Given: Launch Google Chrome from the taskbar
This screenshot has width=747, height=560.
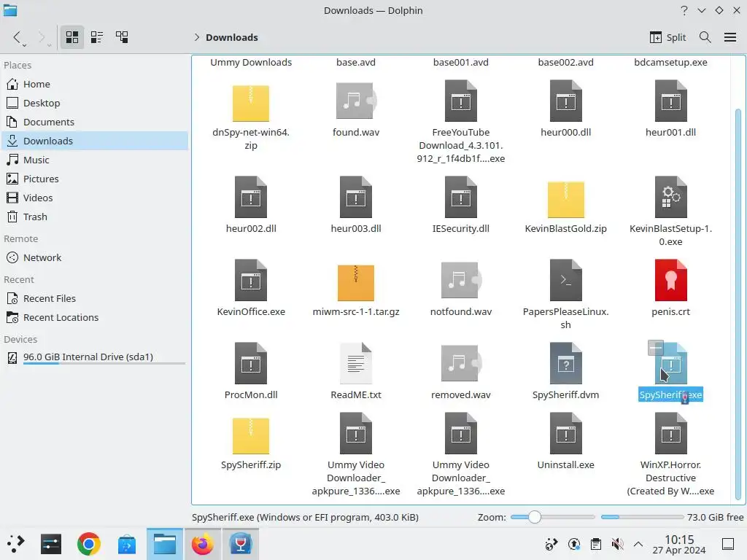Looking at the screenshot, I should 88,544.
